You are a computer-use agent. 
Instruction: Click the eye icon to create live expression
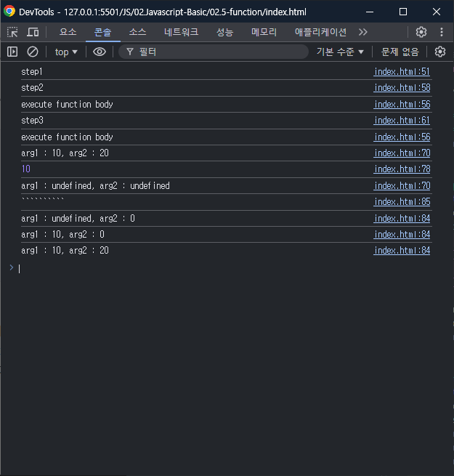(100, 52)
